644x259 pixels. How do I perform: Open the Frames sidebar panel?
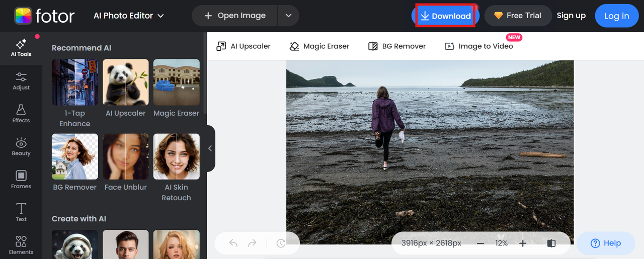(21, 180)
